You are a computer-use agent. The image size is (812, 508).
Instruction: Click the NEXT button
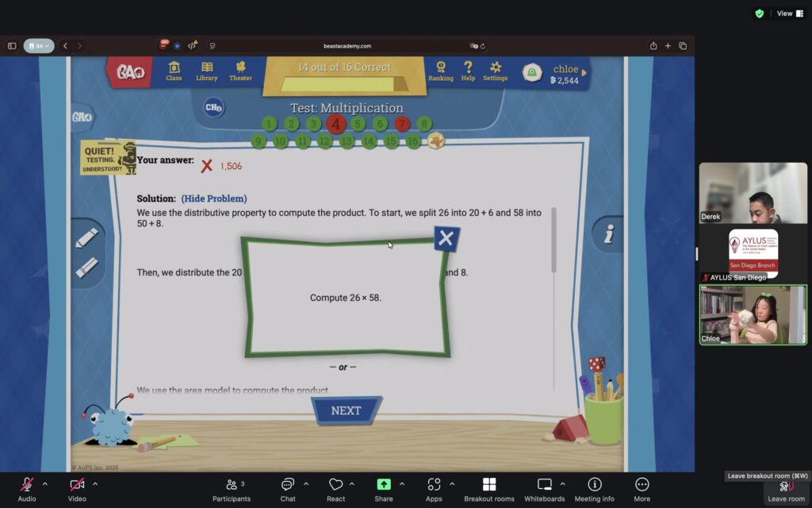pyautogui.click(x=346, y=410)
